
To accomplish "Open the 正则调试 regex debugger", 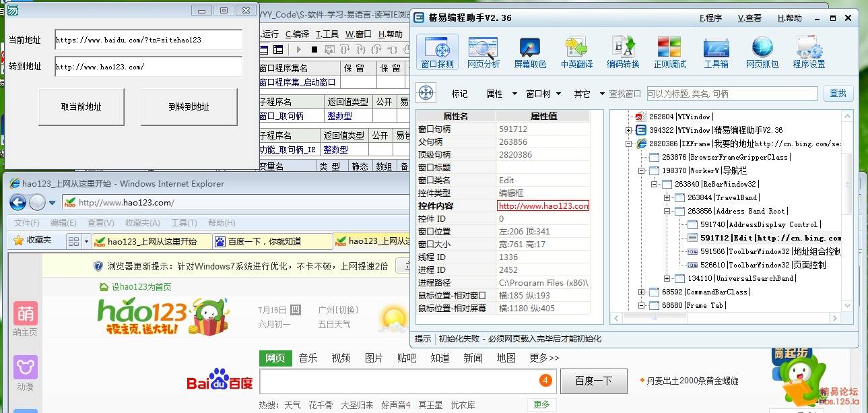I will (669, 53).
